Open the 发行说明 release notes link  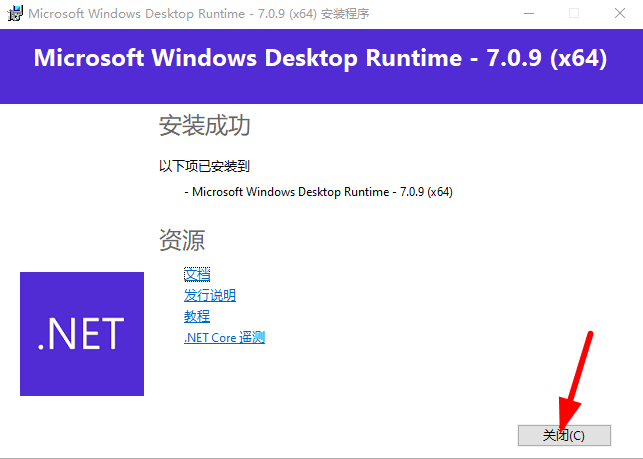point(210,295)
